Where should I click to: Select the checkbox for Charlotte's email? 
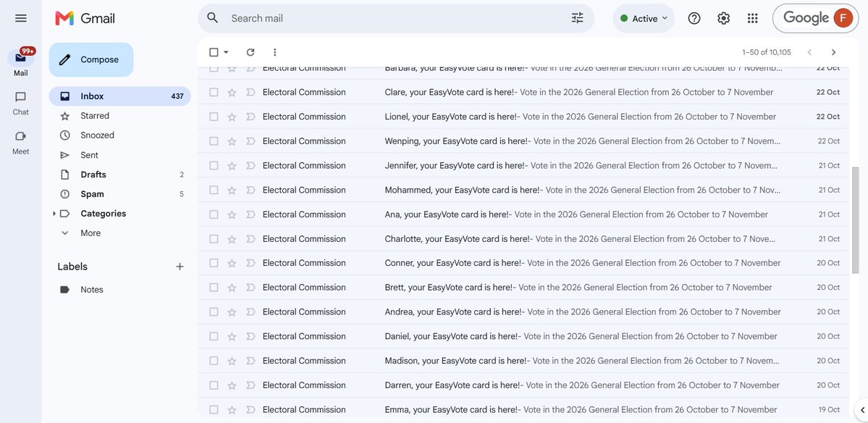(214, 238)
